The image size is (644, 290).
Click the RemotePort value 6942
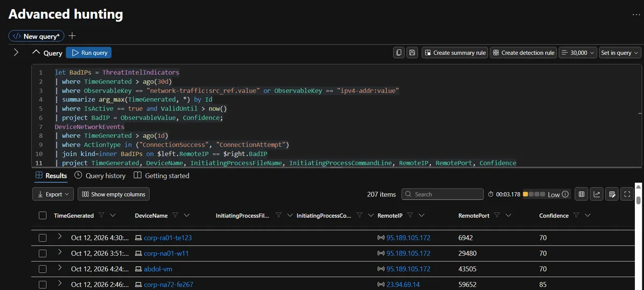[465, 237]
